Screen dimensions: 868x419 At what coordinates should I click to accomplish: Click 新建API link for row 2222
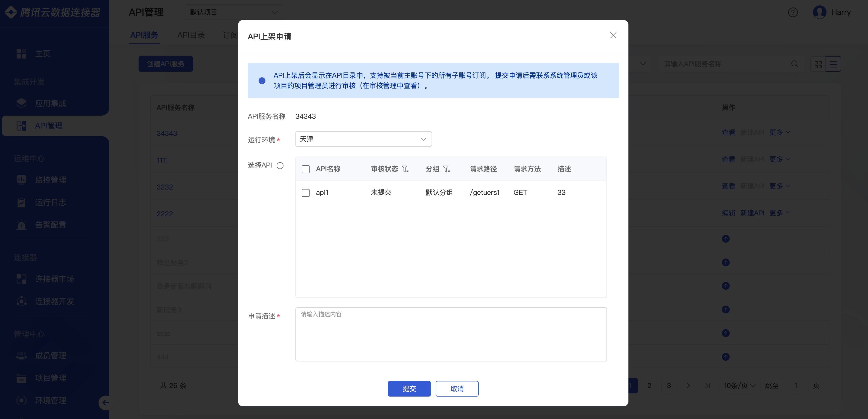point(752,213)
